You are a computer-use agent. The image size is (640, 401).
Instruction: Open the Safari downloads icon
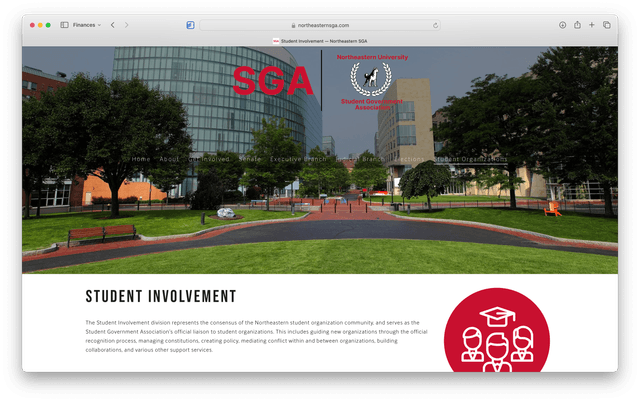coord(562,25)
